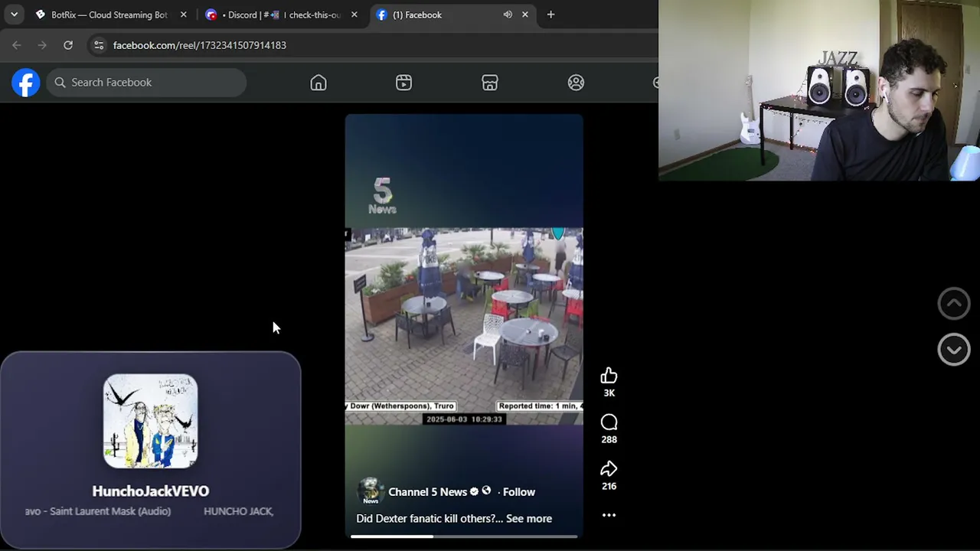Viewport: 980px width, 551px height.
Task: Click the Facebook logo
Action: [25, 83]
